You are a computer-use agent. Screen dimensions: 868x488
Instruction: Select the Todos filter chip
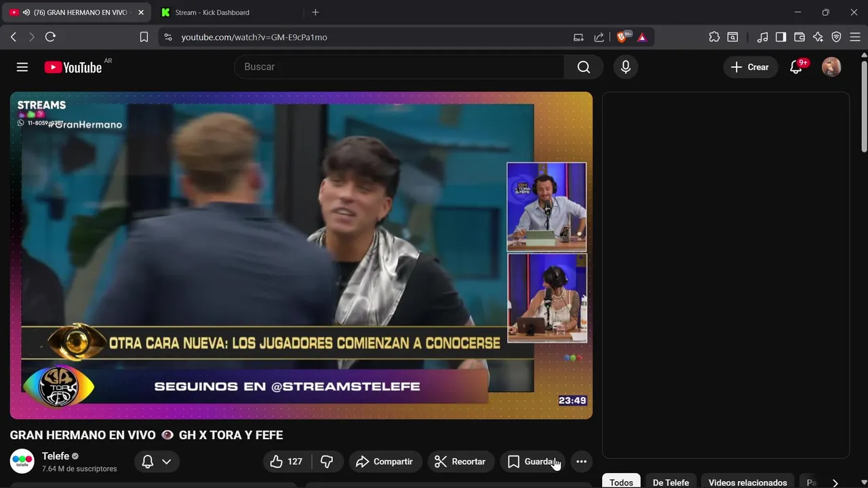point(621,481)
